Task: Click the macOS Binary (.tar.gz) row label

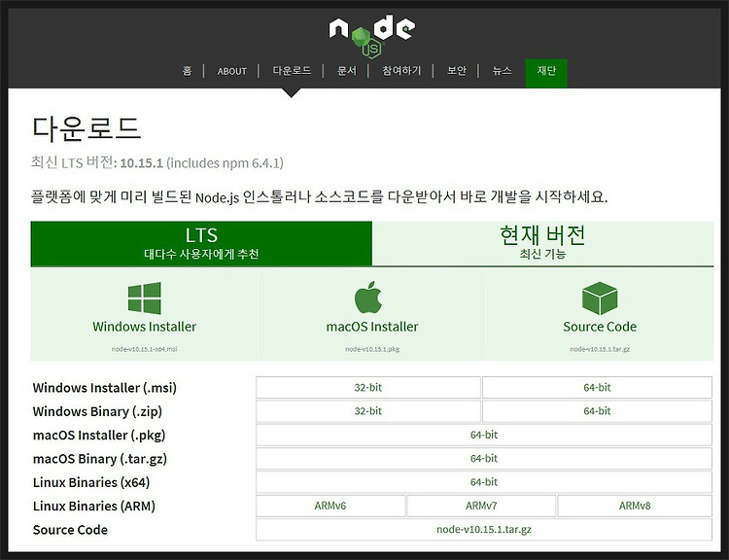Action: click(99, 459)
